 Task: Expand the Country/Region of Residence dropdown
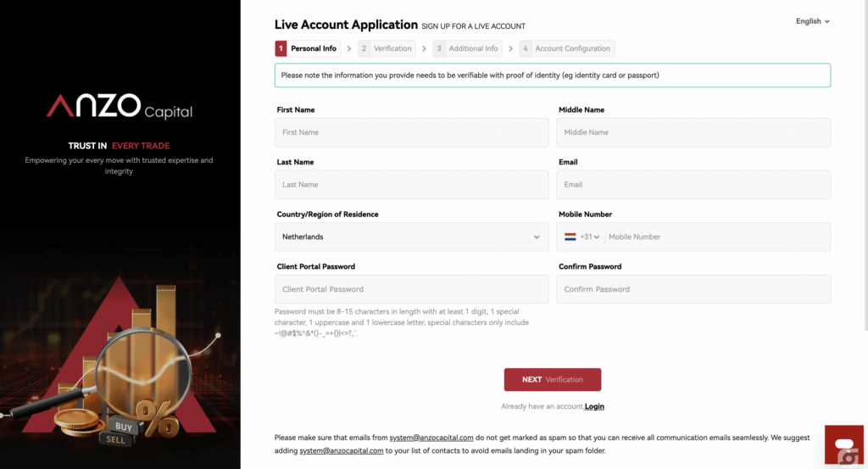point(411,237)
